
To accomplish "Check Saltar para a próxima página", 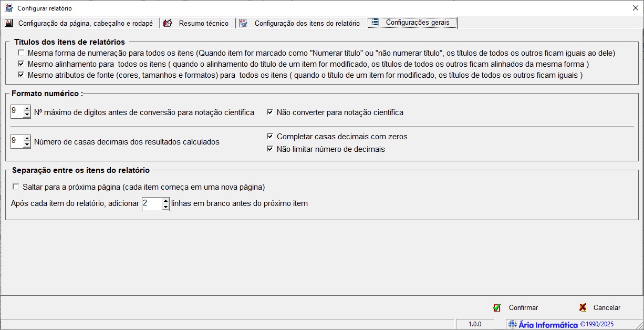I will [16, 187].
